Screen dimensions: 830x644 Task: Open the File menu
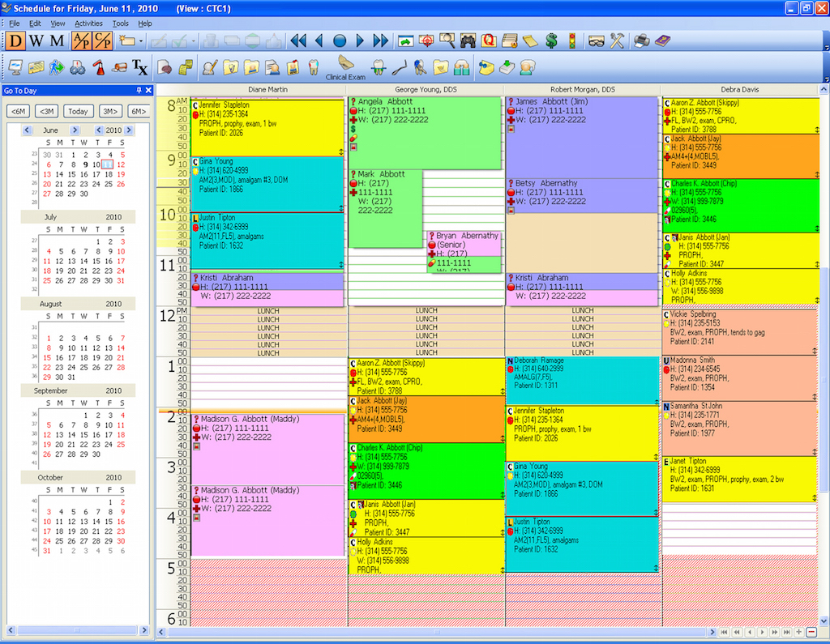pyautogui.click(x=15, y=23)
